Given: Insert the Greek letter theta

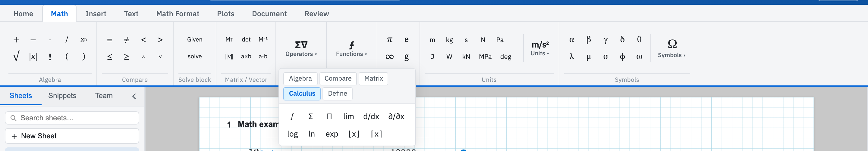Looking at the screenshot, I should click(639, 40).
